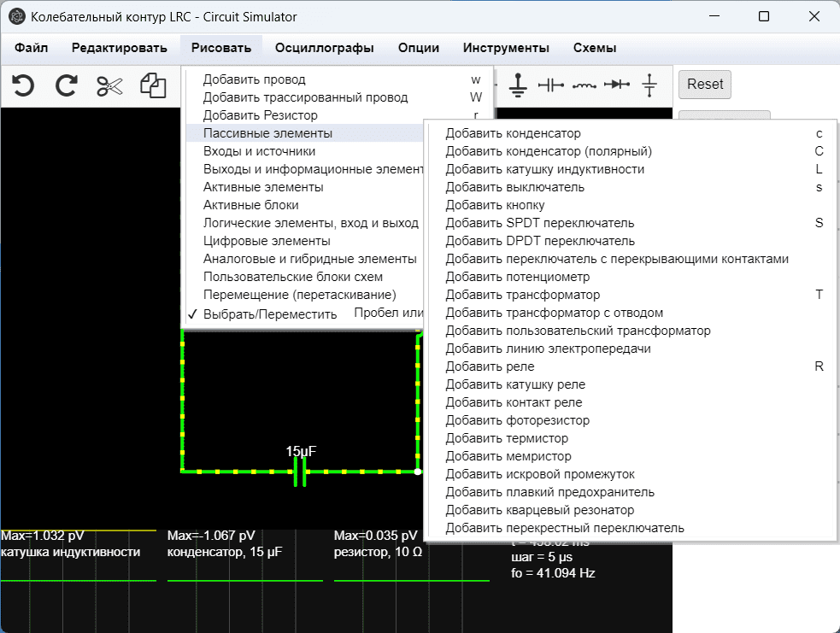Viewport: 840px width, 633px height.
Task: Choose Добавить контакт реле
Action: [631, 402]
